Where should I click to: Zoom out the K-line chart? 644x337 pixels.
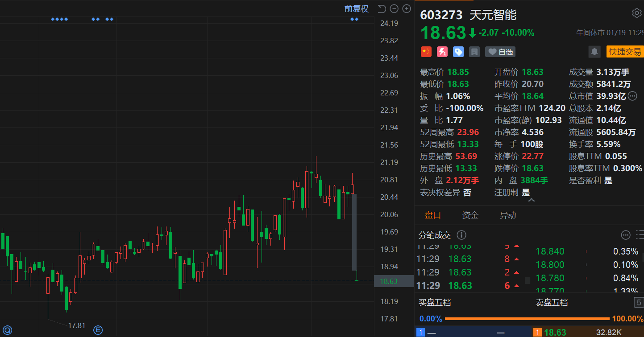[x=394, y=8]
